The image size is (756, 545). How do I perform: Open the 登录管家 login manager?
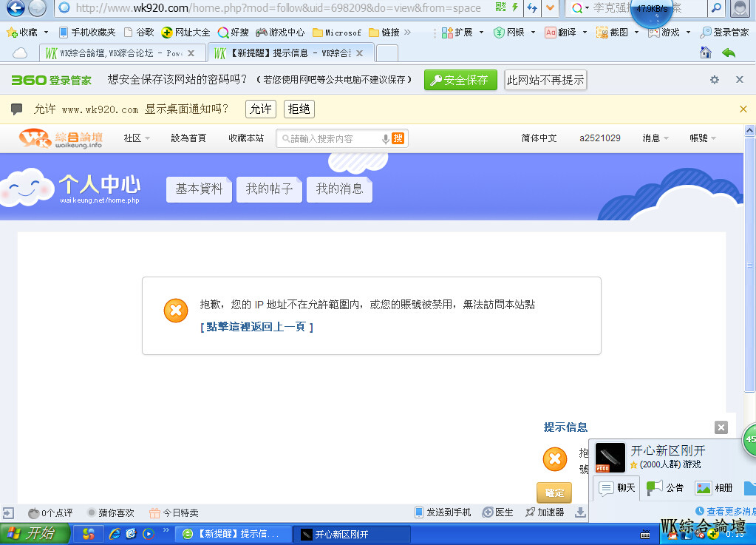(x=725, y=33)
